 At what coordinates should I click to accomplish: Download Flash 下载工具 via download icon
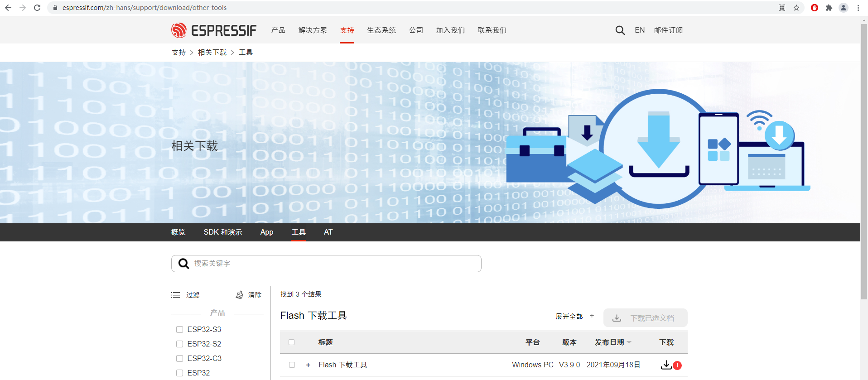pos(666,365)
